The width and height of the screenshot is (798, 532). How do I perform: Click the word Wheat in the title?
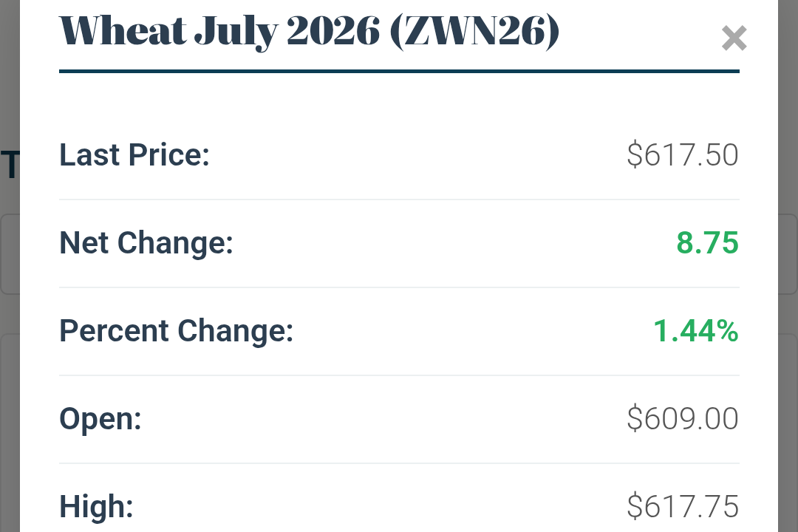click(x=123, y=31)
